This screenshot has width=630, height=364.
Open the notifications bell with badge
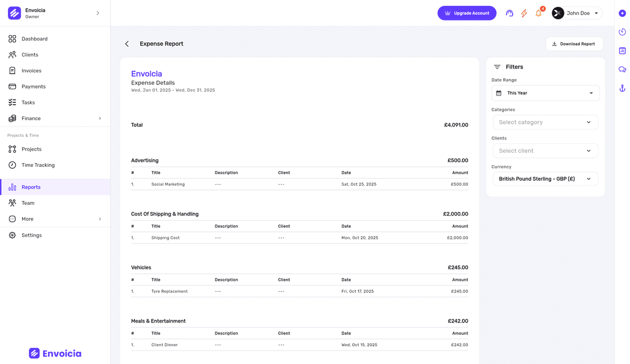coord(538,13)
